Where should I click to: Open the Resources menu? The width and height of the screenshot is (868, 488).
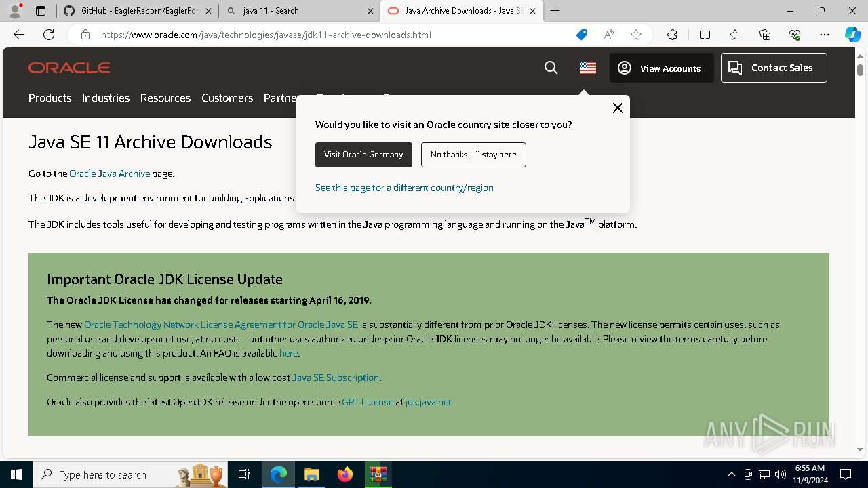pyautogui.click(x=165, y=98)
